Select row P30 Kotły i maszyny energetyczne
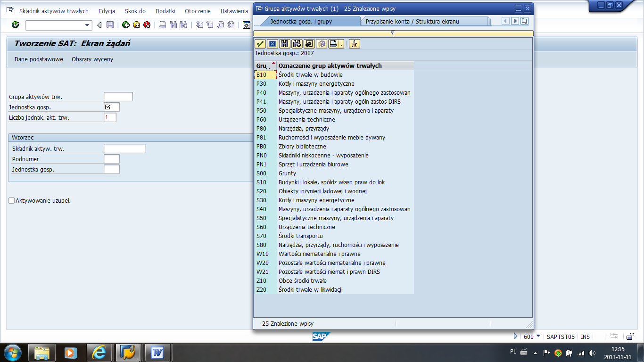This screenshot has width=644, height=362. coord(334,83)
